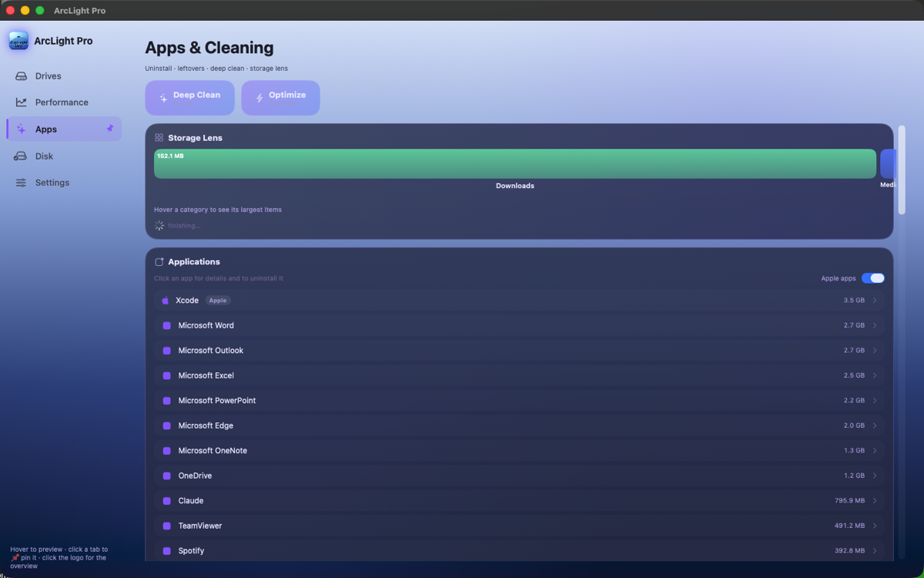Screen dimensions: 924x578
Task: Click the Storage Lens grid icon
Action: click(159, 138)
